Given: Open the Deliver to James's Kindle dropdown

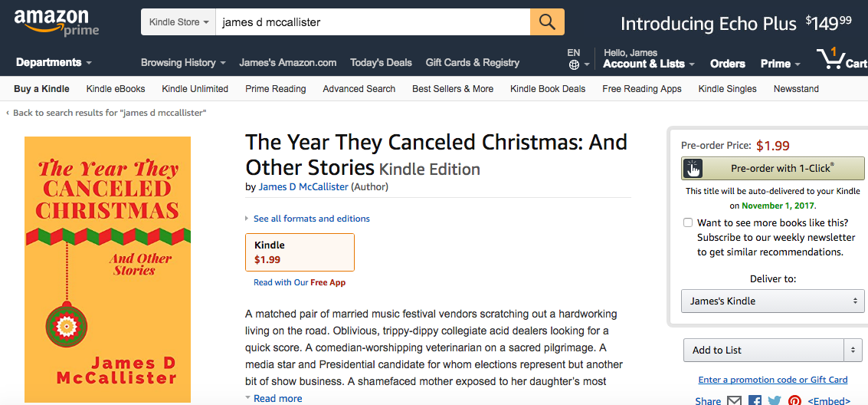Looking at the screenshot, I should pos(772,301).
